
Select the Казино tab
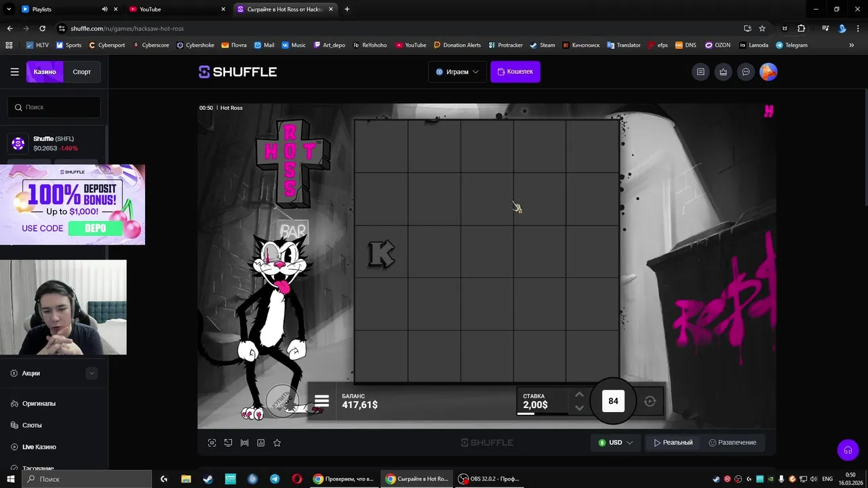coord(45,72)
